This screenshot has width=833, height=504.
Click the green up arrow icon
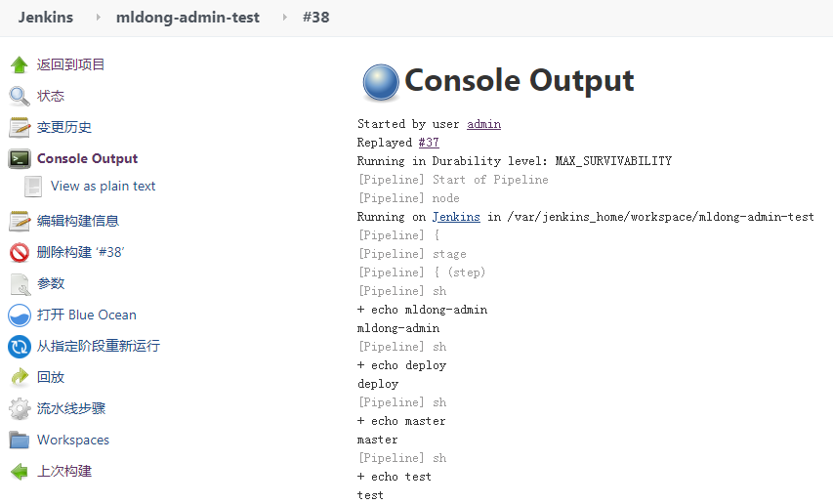[19, 64]
